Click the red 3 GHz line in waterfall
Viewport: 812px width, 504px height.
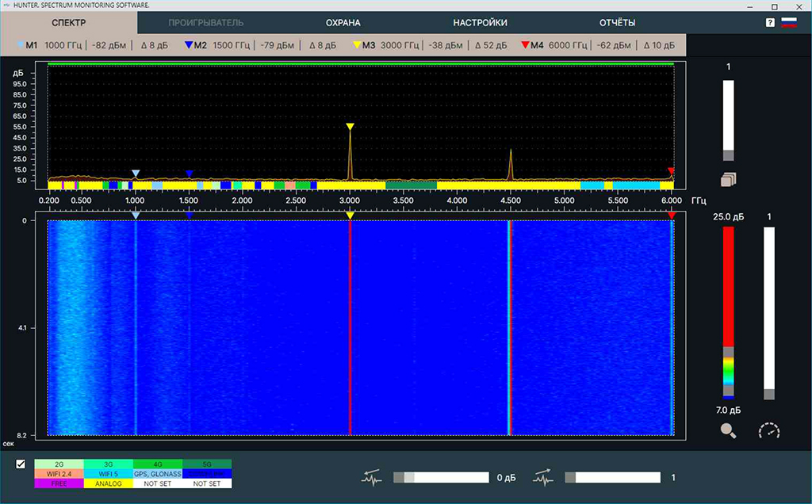pos(350,327)
